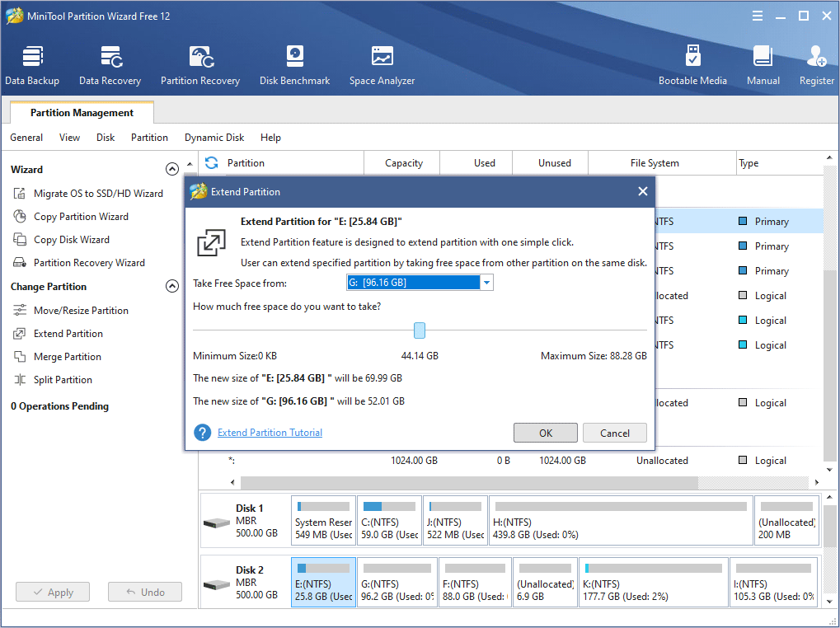Image resolution: width=840 pixels, height=628 pixels.
Task: Create Bootable Media
Action: (692, 65)
